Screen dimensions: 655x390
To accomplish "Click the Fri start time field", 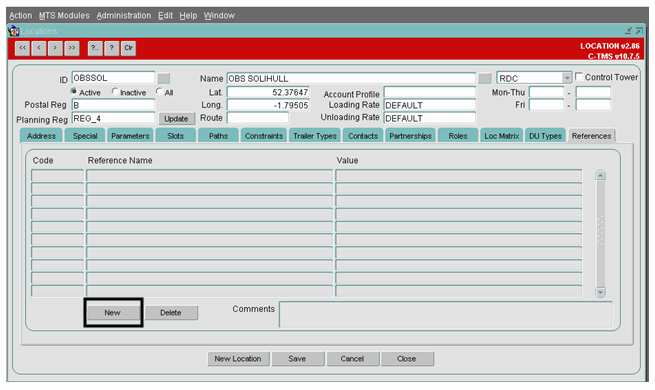I will (546, 105).
